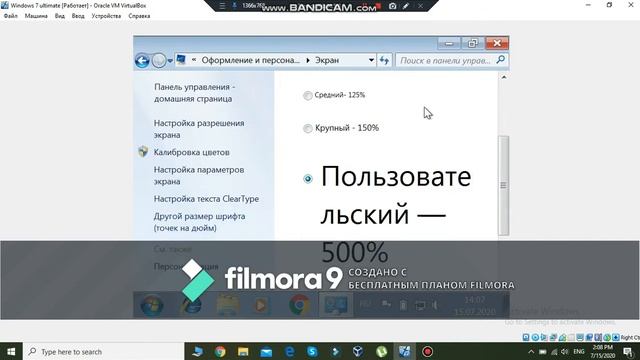
Task: Open Другой размер шрифта (точек на дюйм)
Action: (199, 222)
